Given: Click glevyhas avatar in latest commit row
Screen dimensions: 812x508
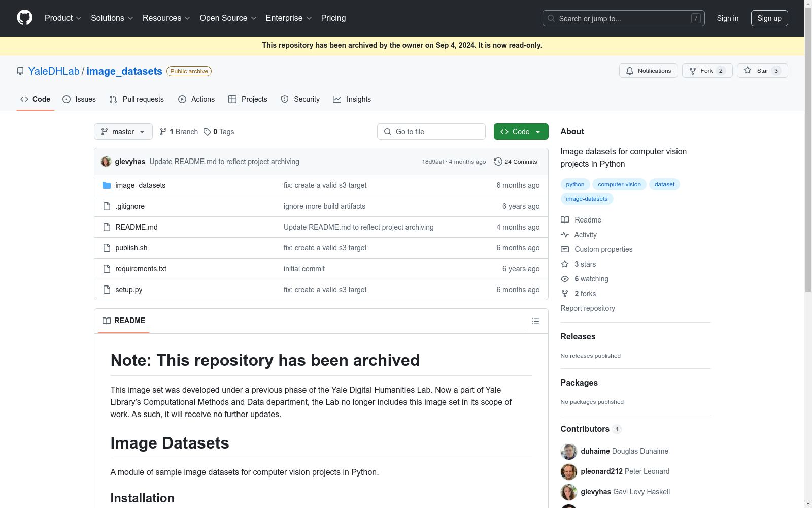Looking at the screenshot, I should coord(106,162).
